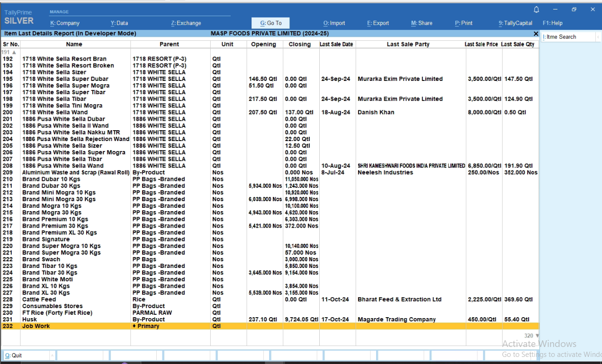Click the G: Go To button
The image size is (602, 364).
pyautogui.click(x=270, y=23)
